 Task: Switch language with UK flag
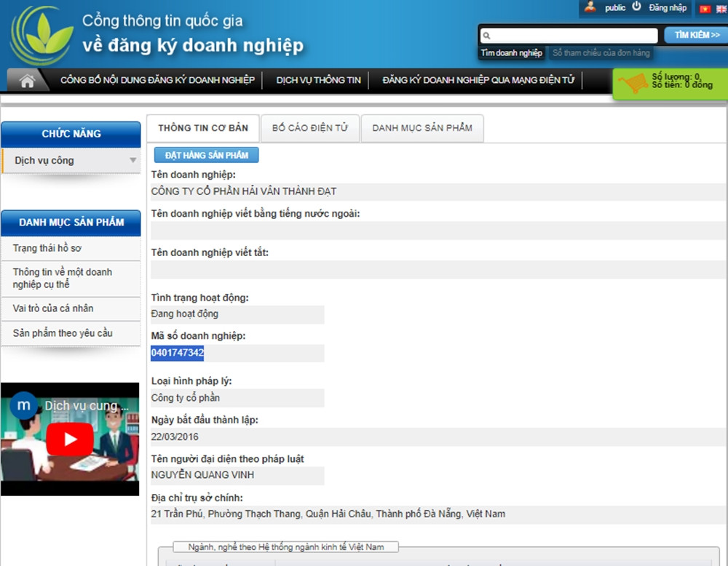tap(719, 9)
